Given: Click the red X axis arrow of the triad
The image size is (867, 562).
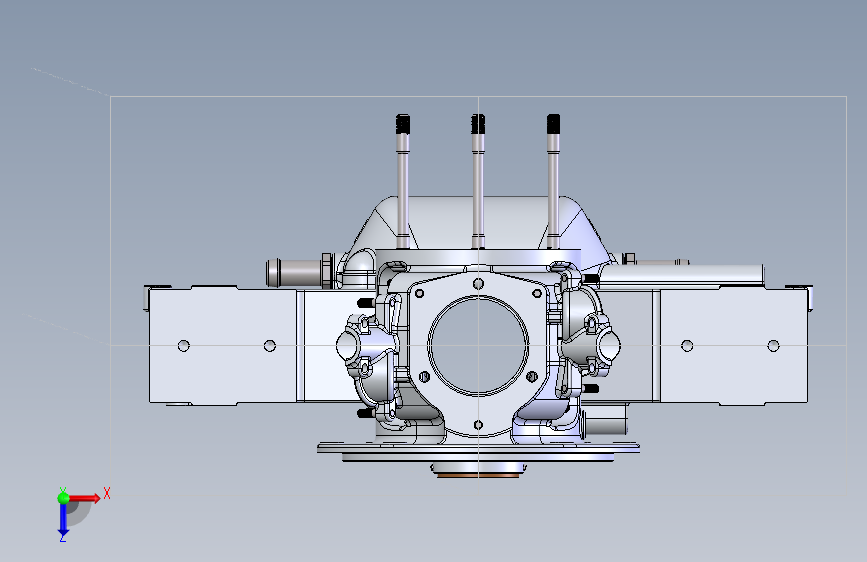Looking at the screenshot, I should click(x=84, y=498).
